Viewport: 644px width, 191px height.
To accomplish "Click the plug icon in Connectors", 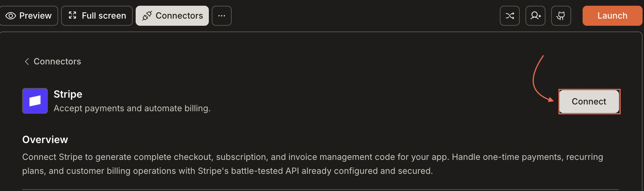I will click(147, 16).
